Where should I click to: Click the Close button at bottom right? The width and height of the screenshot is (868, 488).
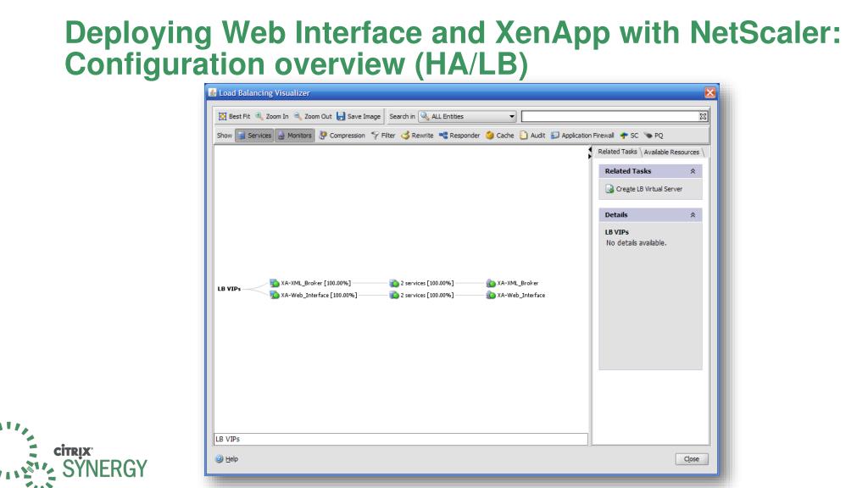click(692, 459)
